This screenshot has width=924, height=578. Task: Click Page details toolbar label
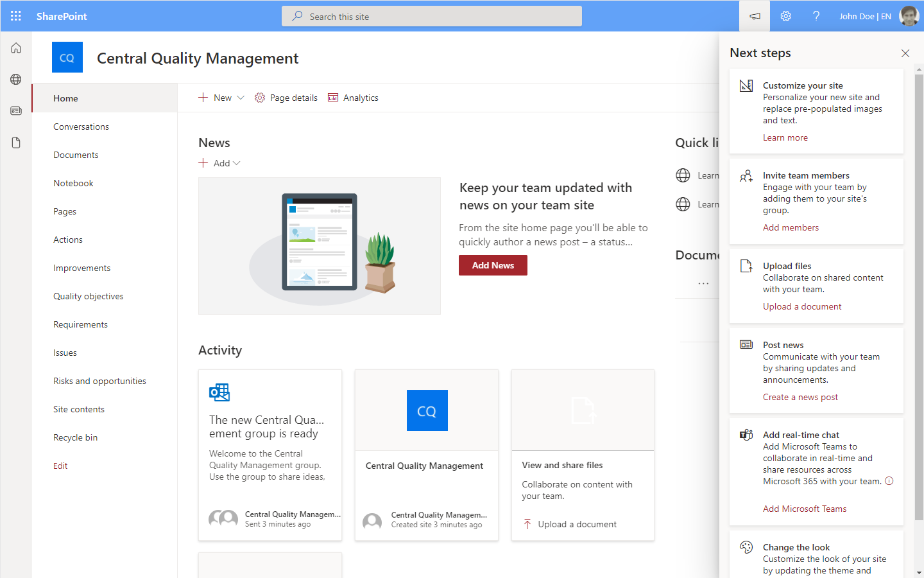tap(294, 98)
